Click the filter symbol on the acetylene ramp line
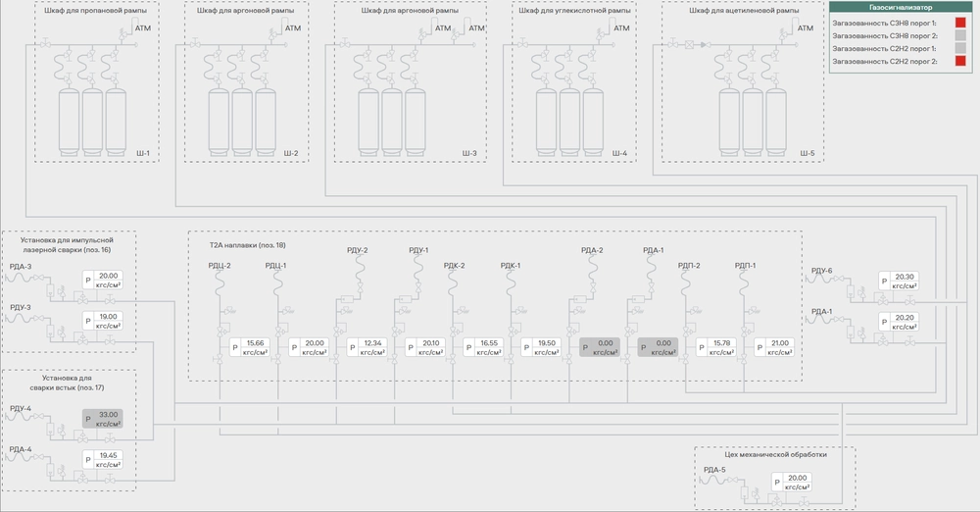 point(689,44)
